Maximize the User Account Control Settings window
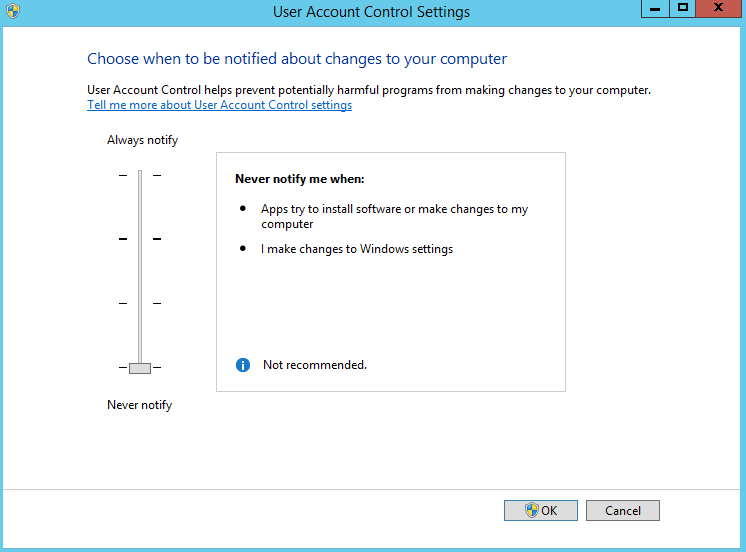The height and width of the screenshot is (552, 746). coord(682,9)
